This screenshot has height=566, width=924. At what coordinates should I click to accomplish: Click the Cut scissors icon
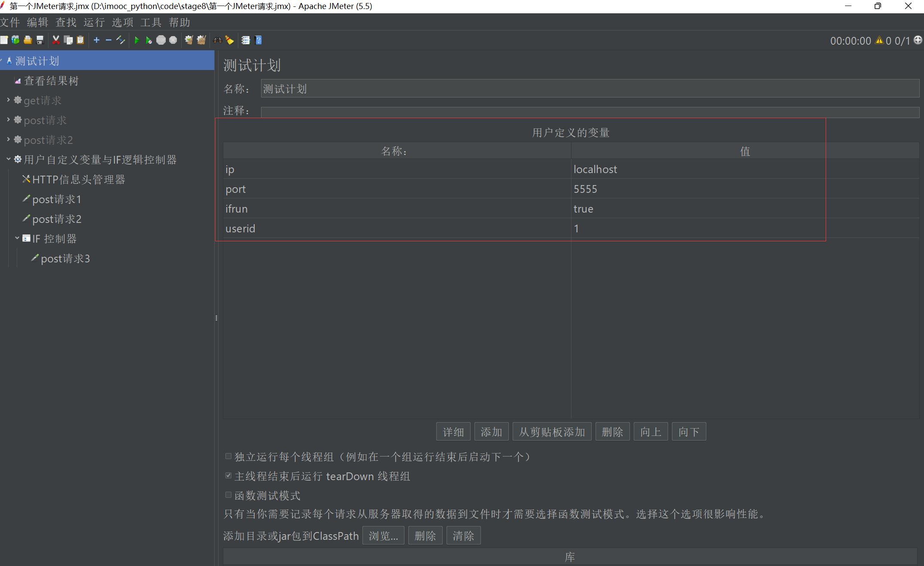(56, 40)
